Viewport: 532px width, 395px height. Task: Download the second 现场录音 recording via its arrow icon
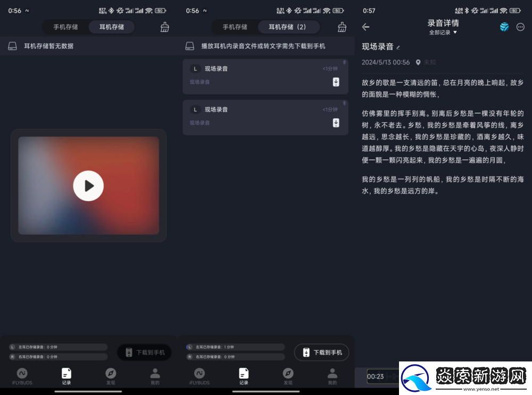click(x=336, y=123)
